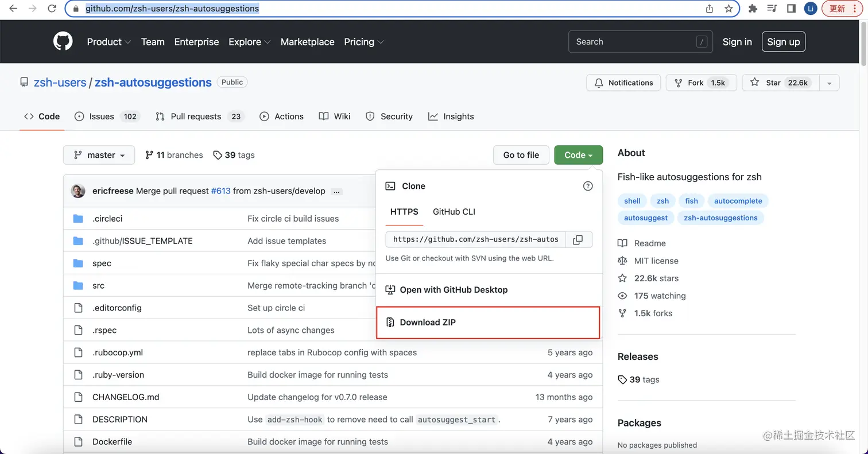
Task: Click the .editorconfig file icon
Action: 79,308
